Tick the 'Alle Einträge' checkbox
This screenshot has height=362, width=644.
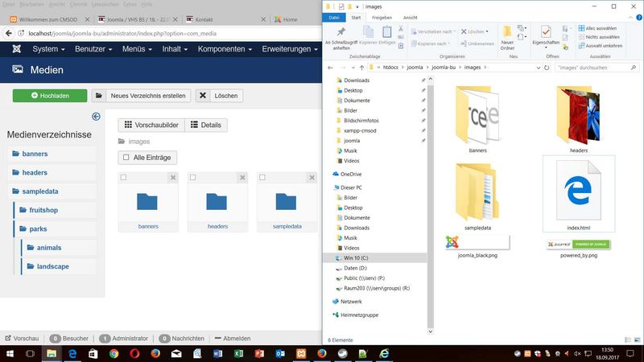click(x=125, y=157)
